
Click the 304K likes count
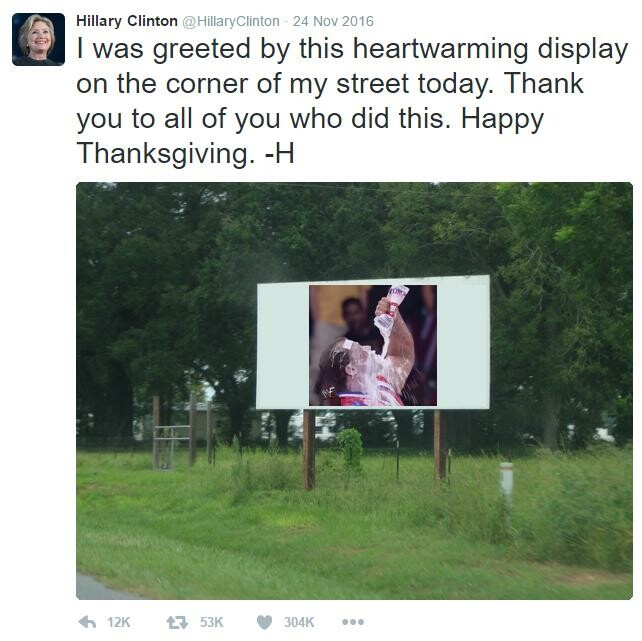point(299,623)
